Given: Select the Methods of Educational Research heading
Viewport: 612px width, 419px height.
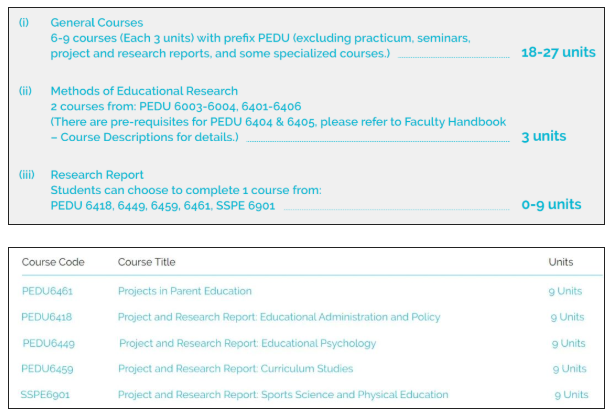Looking at the screenshot, I should pyautogui.click(x=144, y=91).
